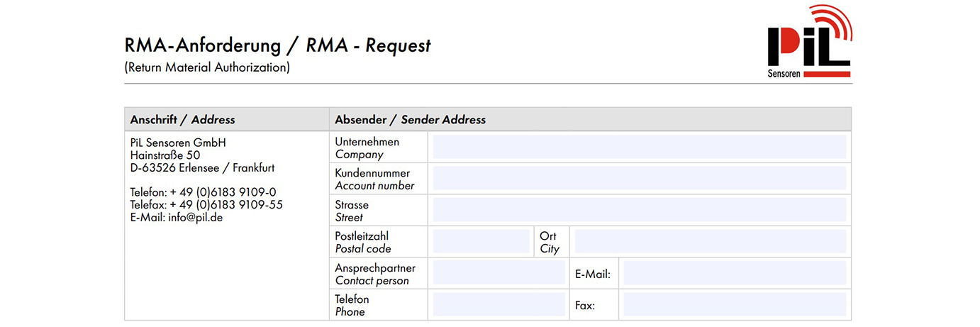Click the PiL Sensoren logo
980x327 pixels.
pyautogui.click(x=809, y=43)
